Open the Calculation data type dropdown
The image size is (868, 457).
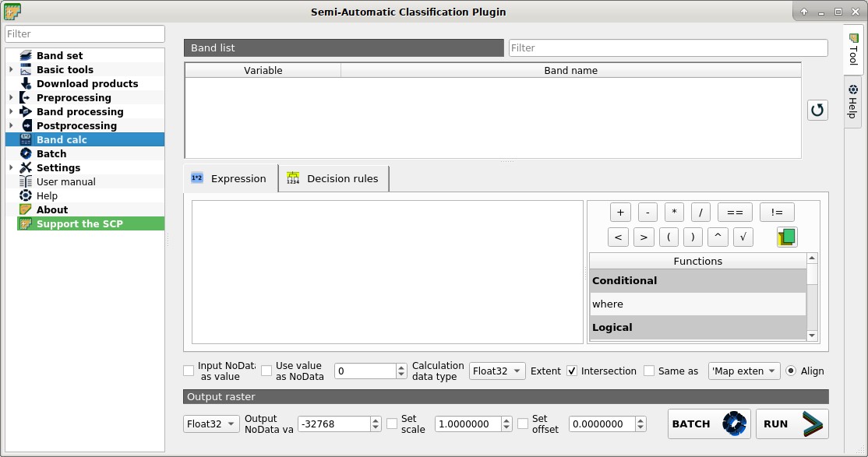pyautogui.click(x=496, y=371)
